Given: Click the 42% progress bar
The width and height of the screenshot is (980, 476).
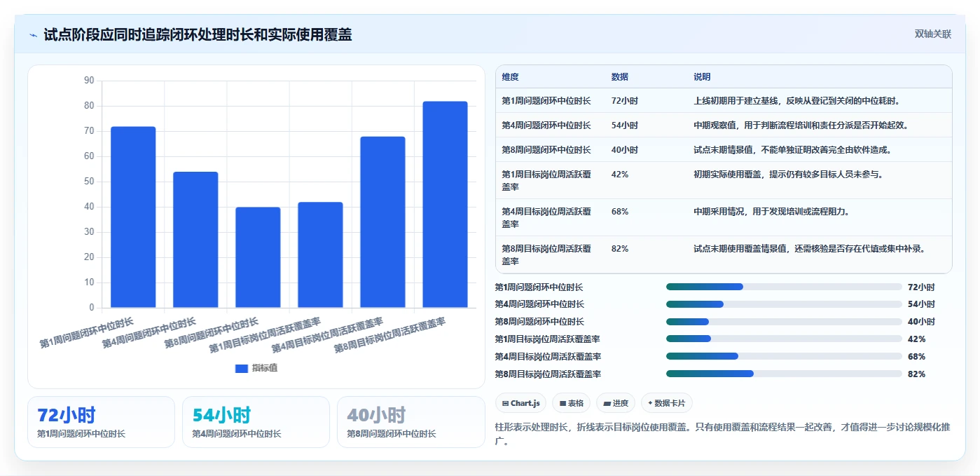Looking at the screenshot, I should (784, 339).
